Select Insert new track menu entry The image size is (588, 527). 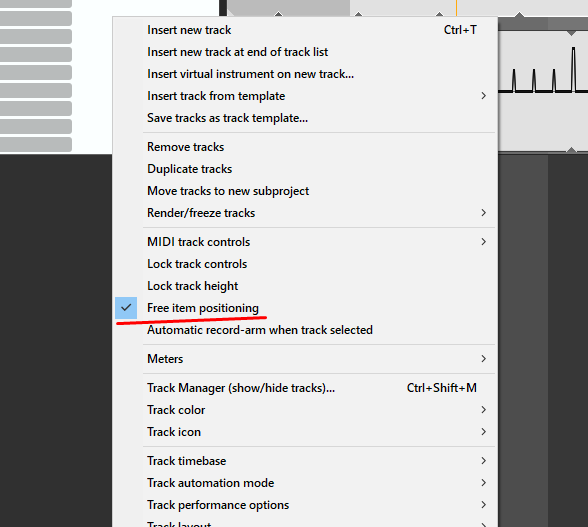click(305, 30)
